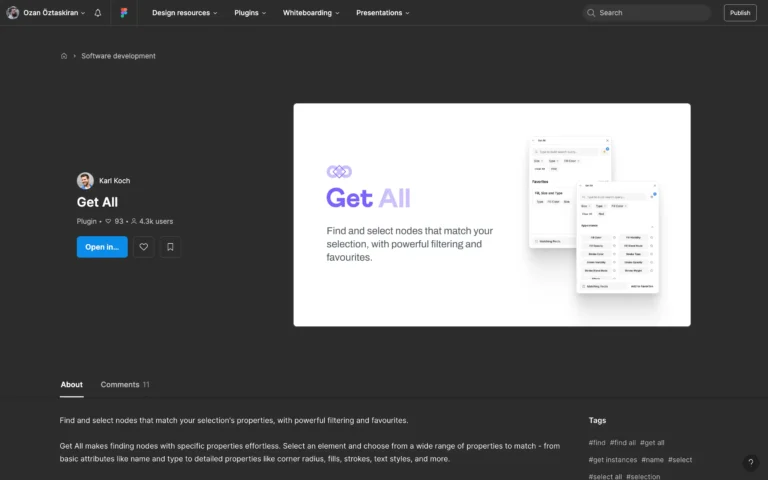Viewport: 768px width, 480px height.
Task: Click the Figma logo icon
Action: 123,13
